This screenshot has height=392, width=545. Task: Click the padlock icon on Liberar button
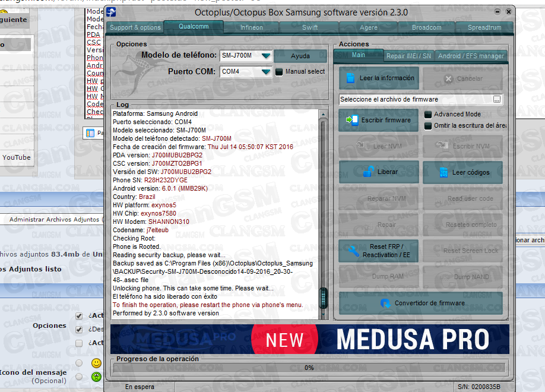(369, 172)
